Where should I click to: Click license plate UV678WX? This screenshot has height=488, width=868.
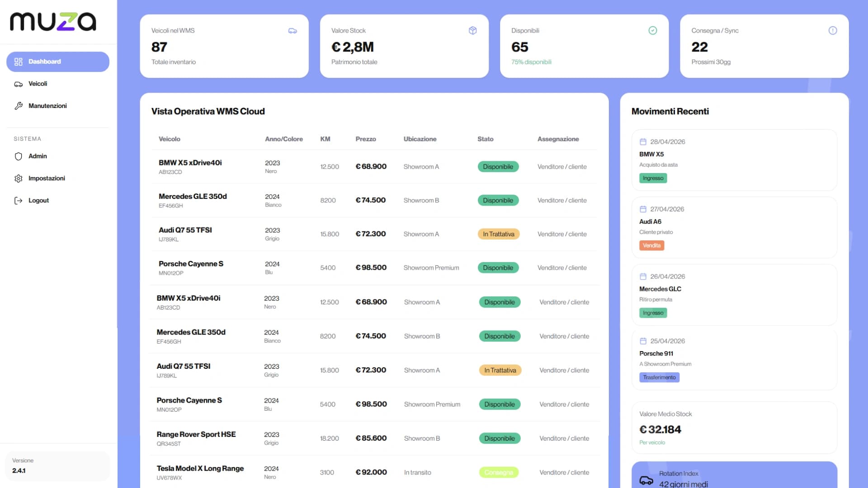point(169,478)
